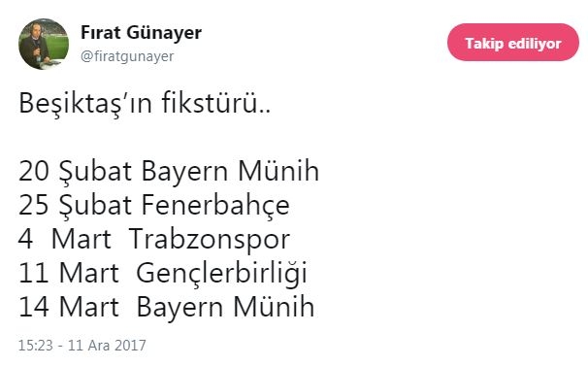Click the surname Günayer in header
This screenshot has width=588, height=366.
tap(164, 33)
